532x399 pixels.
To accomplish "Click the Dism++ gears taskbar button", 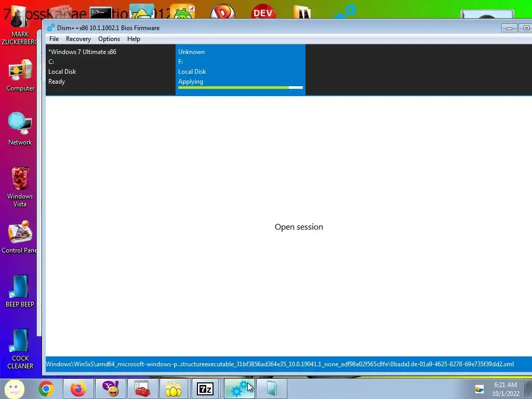I will click(239, 389).
